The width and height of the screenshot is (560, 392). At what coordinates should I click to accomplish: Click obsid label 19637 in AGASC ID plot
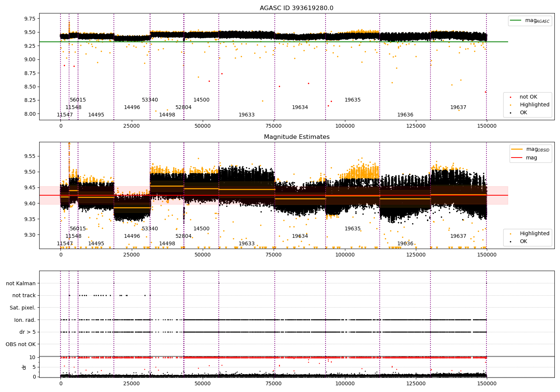[458, 108]
